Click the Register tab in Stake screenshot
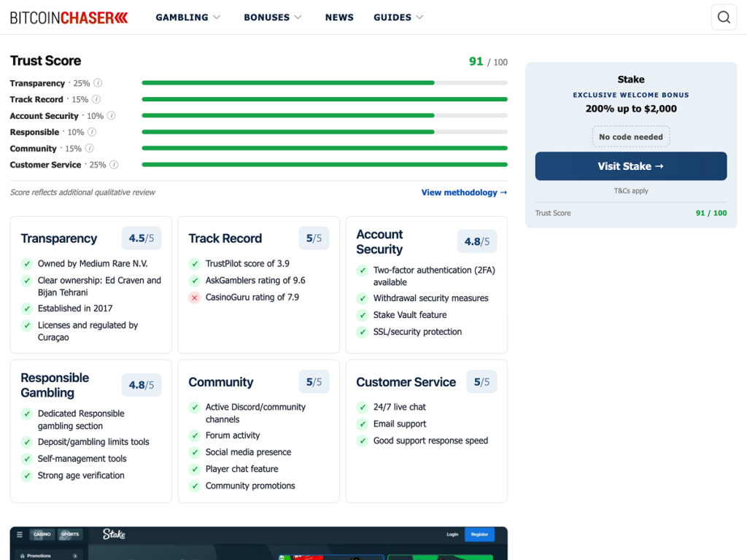The width and height of the screenshot is (747, 560). pos(479,534)
